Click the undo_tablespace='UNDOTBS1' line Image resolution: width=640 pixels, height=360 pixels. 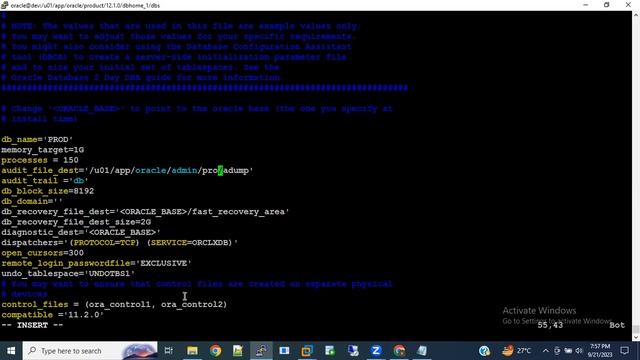pos(68,273)
